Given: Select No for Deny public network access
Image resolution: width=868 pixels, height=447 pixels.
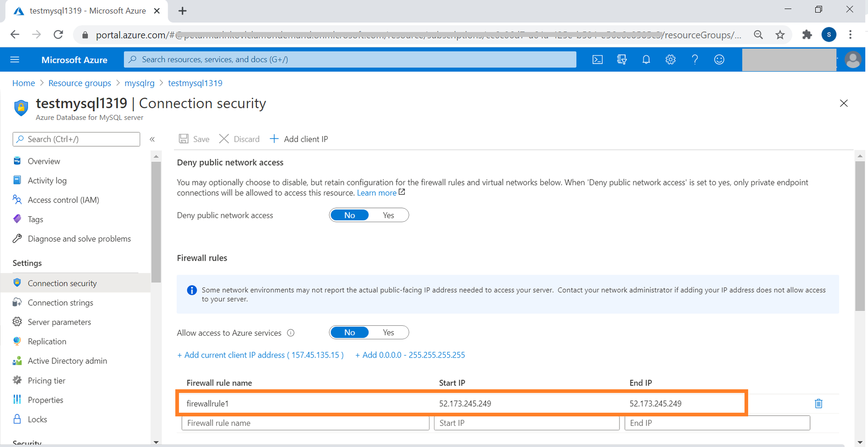Looking at the screenshot, I should tap(349, 215).
